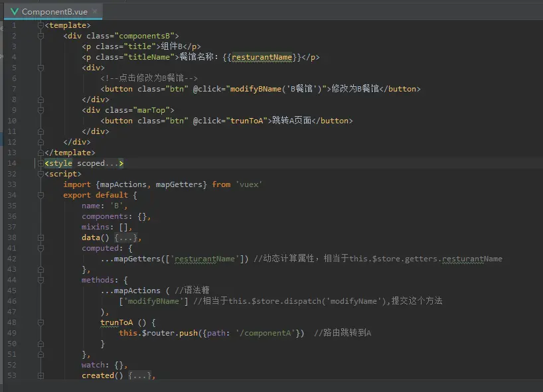Collapse the div class="componentsB" fold marker
The height and width of the screenshot is (392, 543).
tap(40, 36)
